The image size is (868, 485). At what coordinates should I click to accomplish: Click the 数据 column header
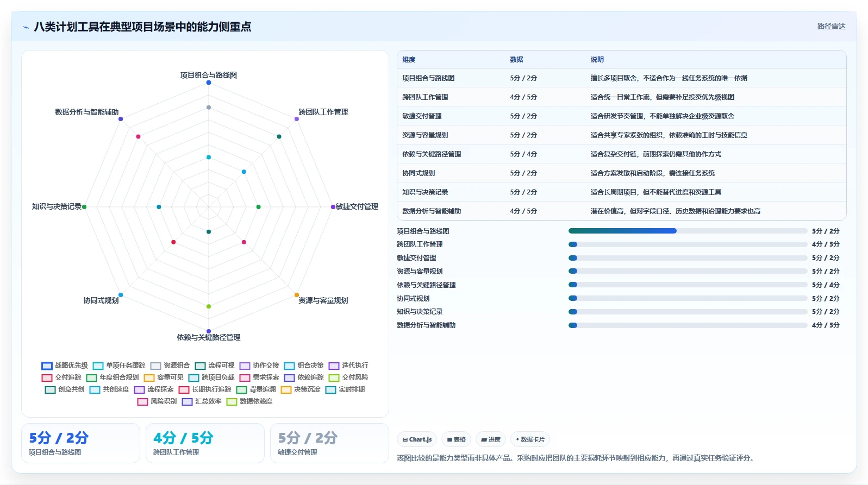tap(516, 60)
